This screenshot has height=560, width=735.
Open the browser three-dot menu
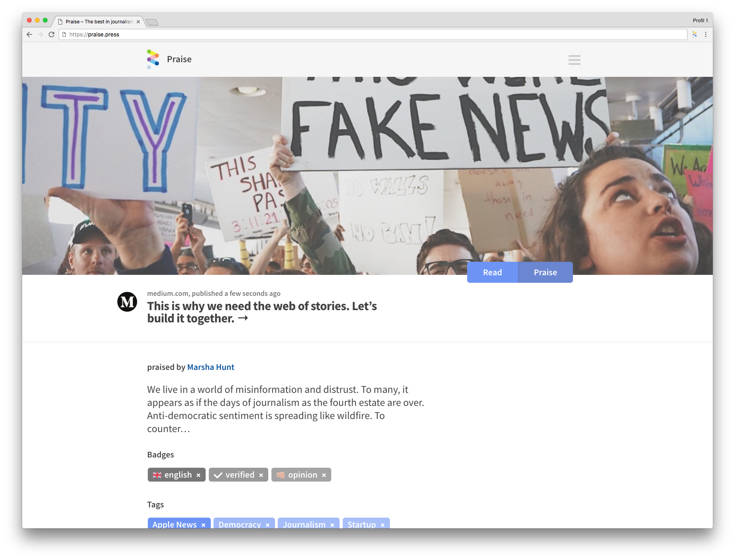click(706, 34)
